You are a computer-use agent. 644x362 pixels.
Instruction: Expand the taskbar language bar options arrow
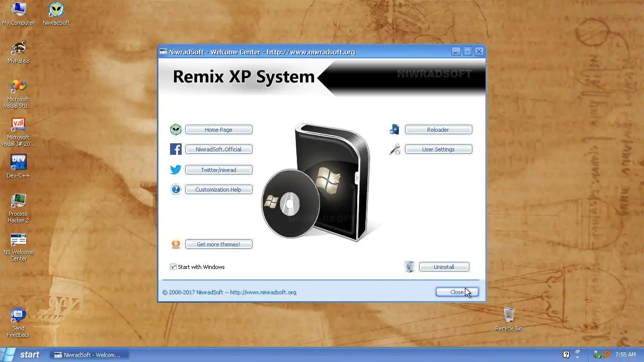click(x=578, y=356)
